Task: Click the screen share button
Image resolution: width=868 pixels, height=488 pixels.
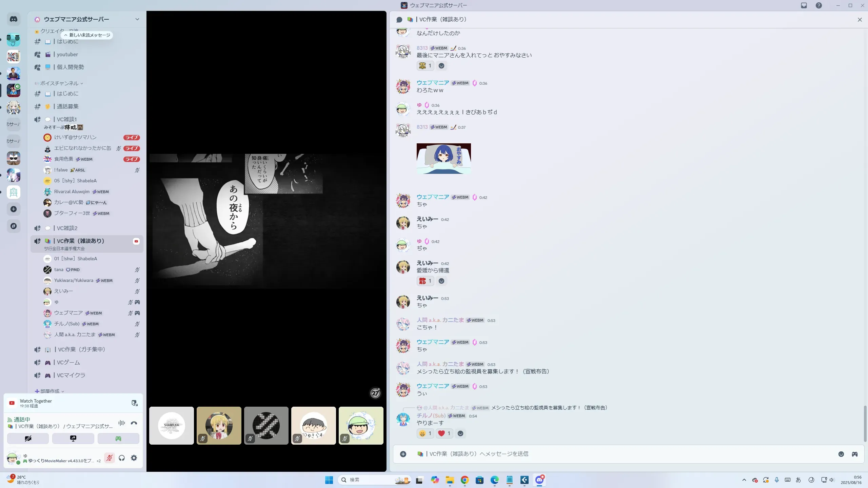Action: pyautogui.click(x=73, y=439)
